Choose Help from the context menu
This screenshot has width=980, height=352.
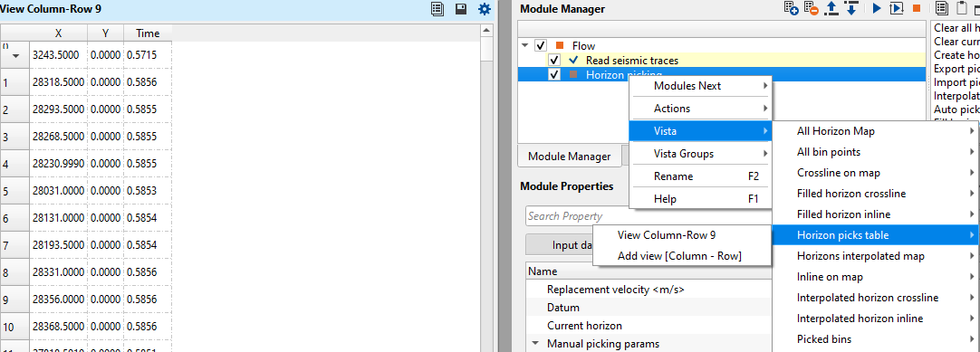tap(700, 198)
